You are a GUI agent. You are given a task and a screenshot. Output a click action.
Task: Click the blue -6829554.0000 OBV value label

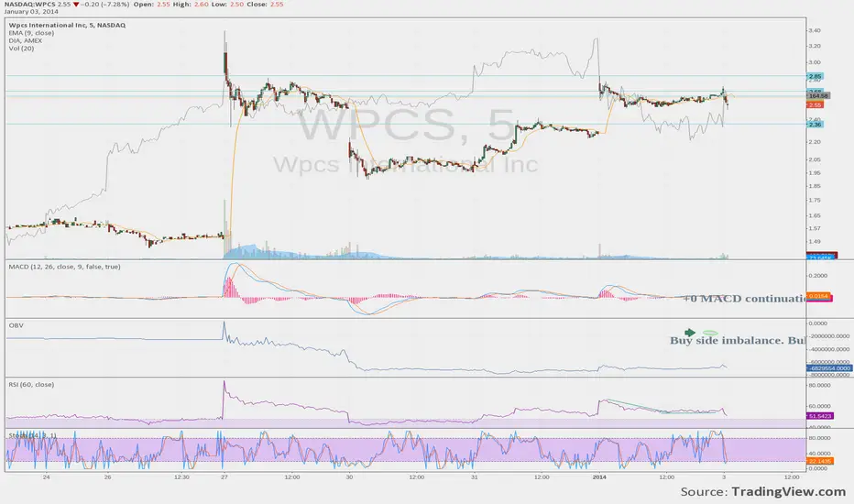click(829, 368)
